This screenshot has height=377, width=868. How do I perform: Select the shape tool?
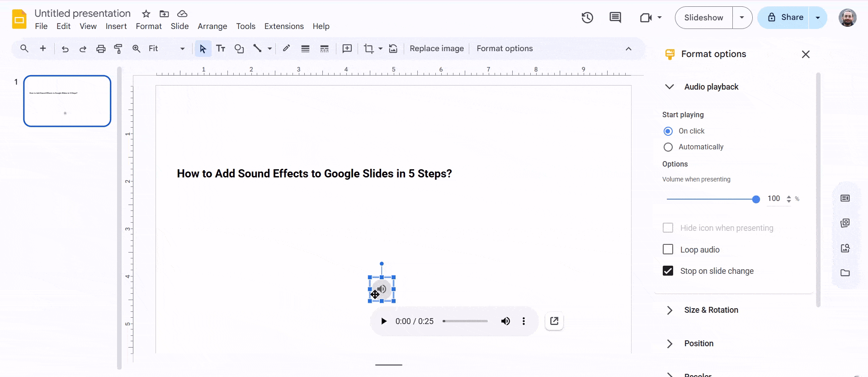[239, 49]
